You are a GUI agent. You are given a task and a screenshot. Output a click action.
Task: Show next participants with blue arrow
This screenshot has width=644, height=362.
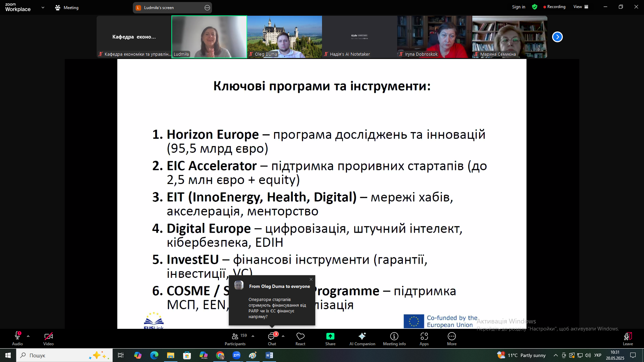point(557,37)
